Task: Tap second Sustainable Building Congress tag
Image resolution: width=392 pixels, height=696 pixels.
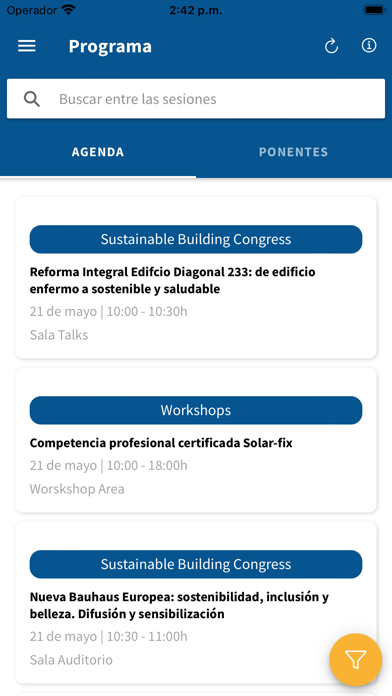Action: tap(196, 564)
